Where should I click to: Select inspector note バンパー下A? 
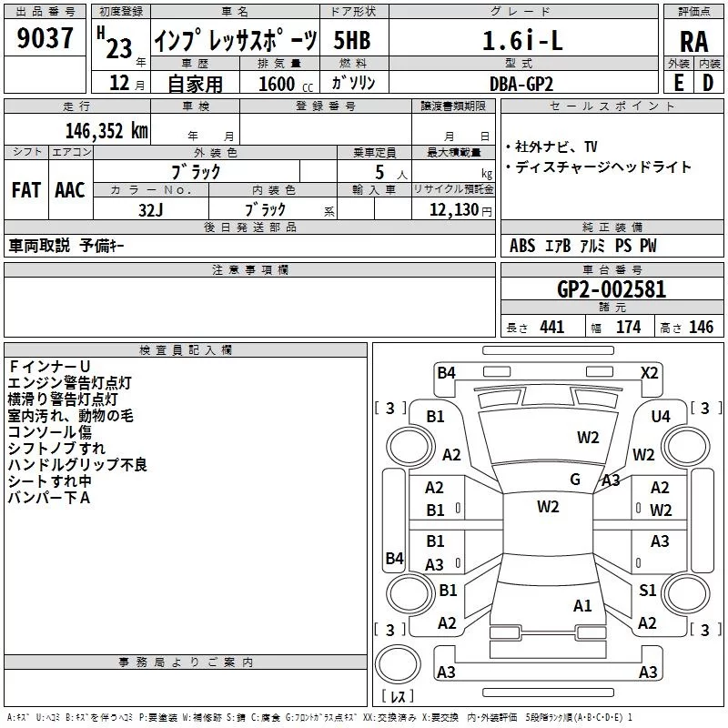point(49,498)
